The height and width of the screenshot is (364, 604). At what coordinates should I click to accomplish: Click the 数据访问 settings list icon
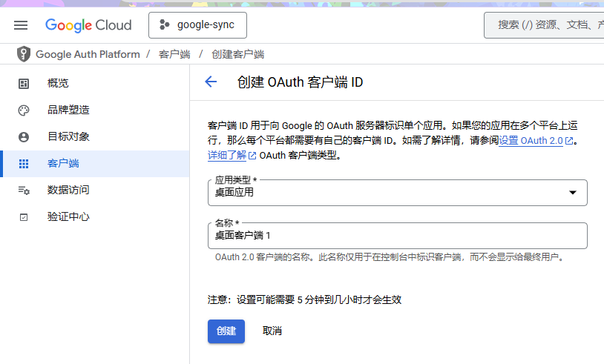pos(24,191)
